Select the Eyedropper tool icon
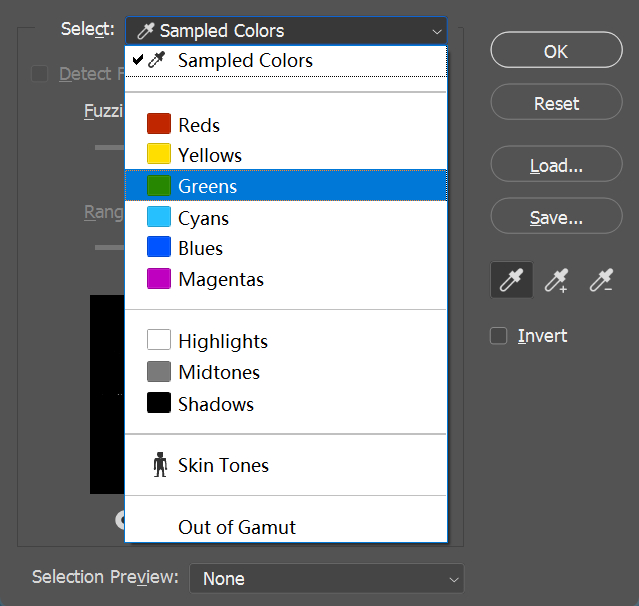 tap(511, 281)
